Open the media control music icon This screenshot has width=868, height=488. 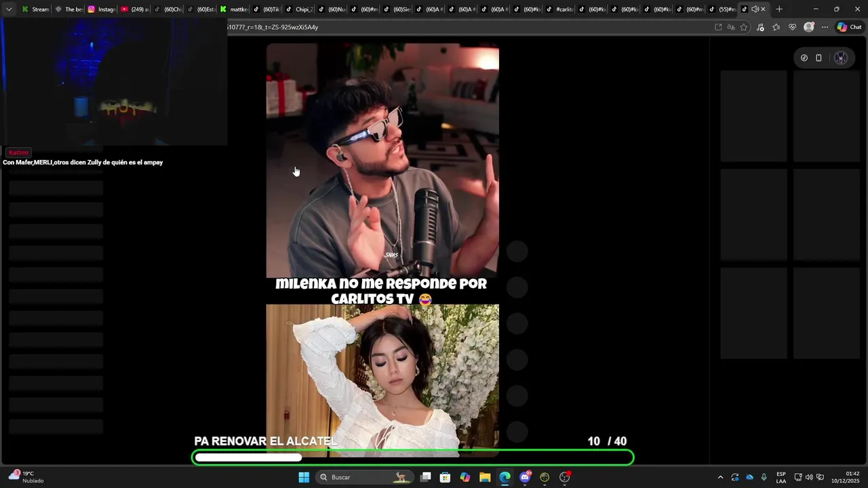tap(760, 27)
